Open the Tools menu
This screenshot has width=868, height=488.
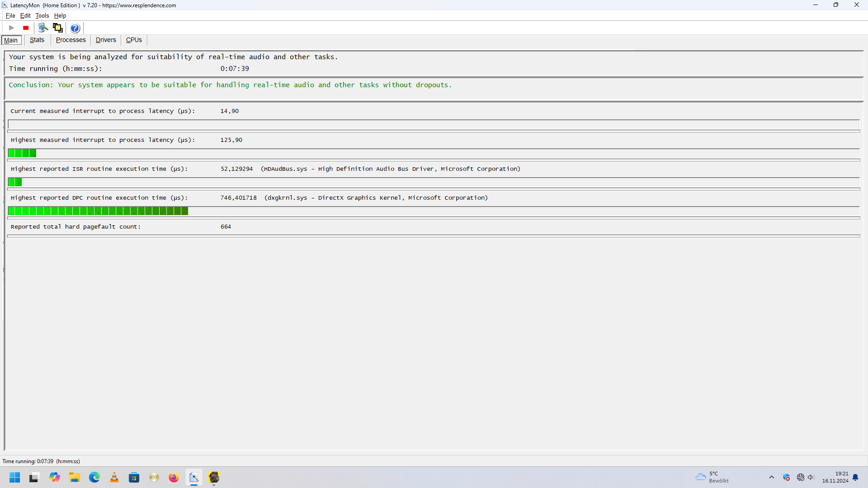(42, 16)
